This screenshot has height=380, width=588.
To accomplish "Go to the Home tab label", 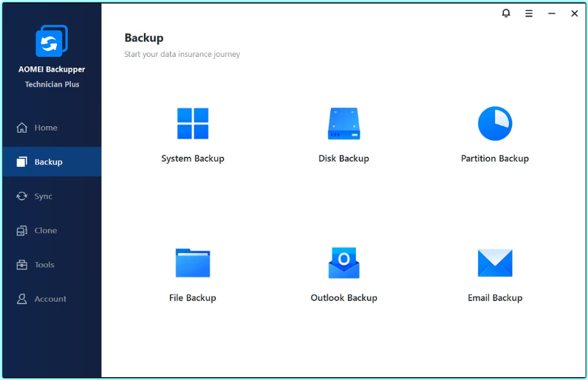I will click(46, 128).
